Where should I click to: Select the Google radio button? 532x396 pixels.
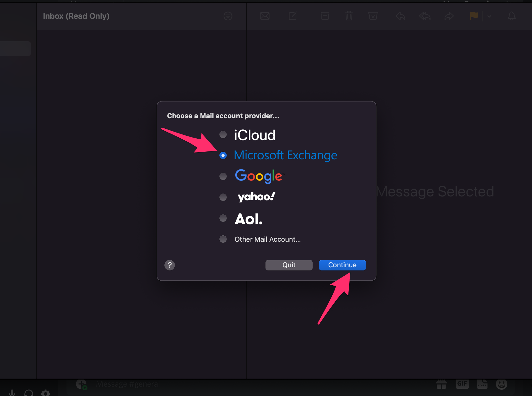(223, 176)
